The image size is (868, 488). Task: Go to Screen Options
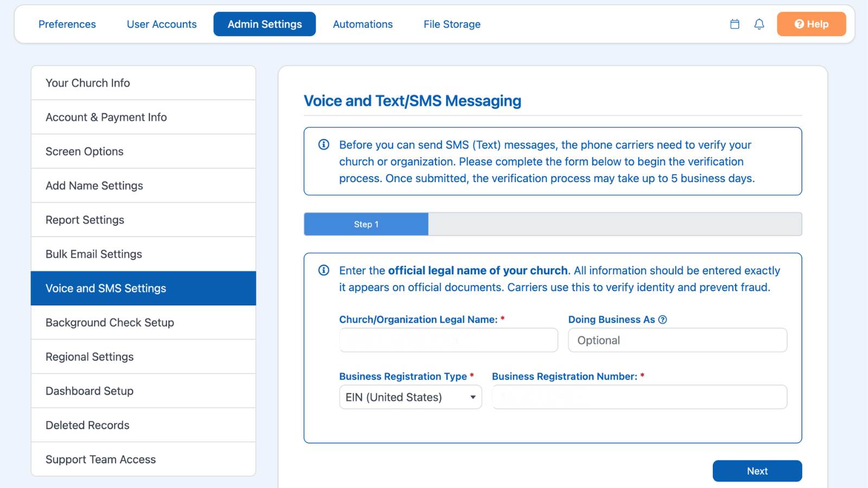[143, 151]
